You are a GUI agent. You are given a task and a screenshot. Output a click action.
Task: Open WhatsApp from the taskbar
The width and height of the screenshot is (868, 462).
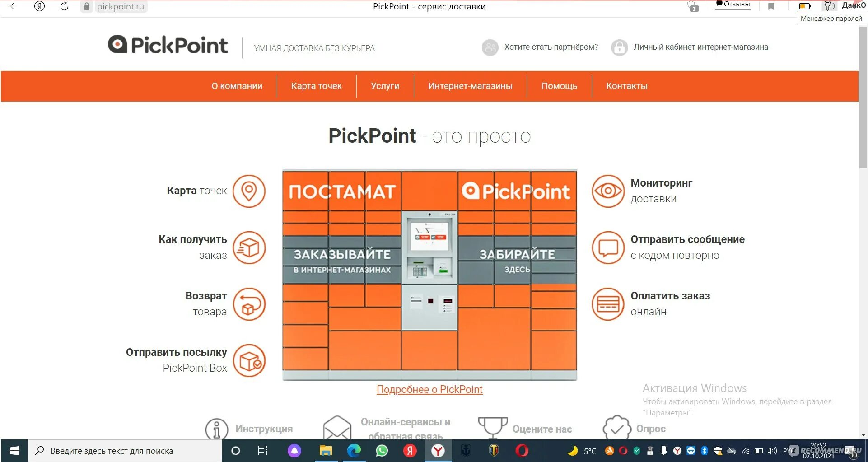pos(382,451)
